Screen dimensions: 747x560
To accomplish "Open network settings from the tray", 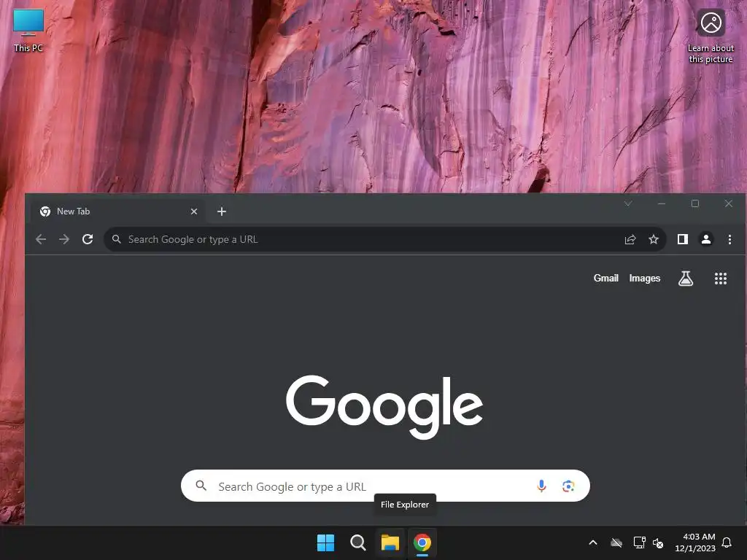I will (x=639, y=542).
